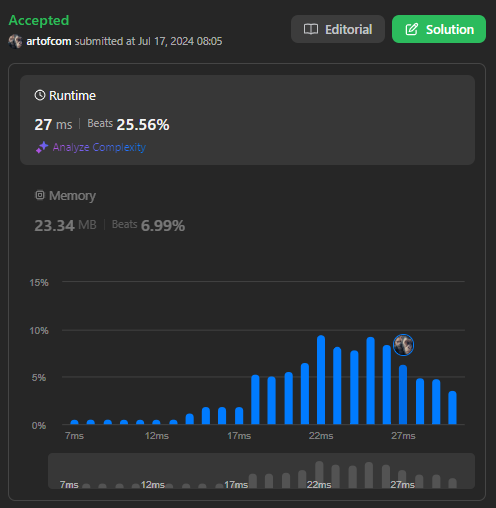The height and width of the screenshot is (508, 496).
Task: Click the submitted at Jul 17, 2024 08:05 text
Action: tap(148, 41)
